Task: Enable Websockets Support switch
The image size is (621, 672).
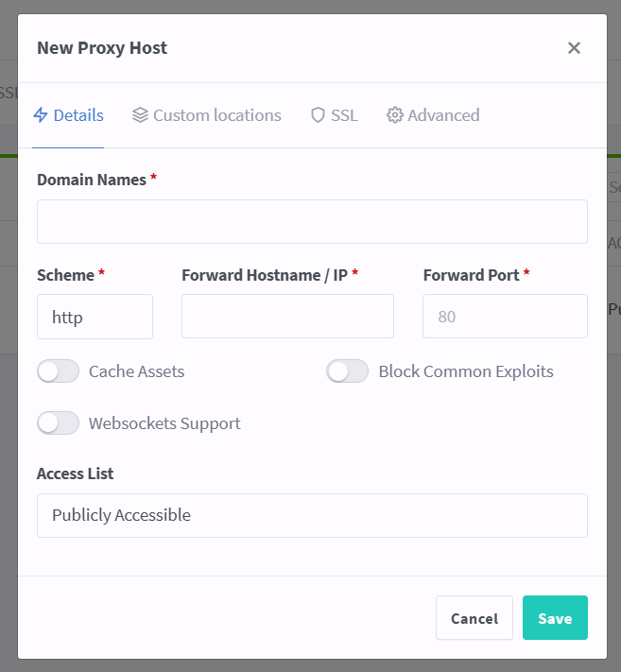Action: click(x=59, y=423)
